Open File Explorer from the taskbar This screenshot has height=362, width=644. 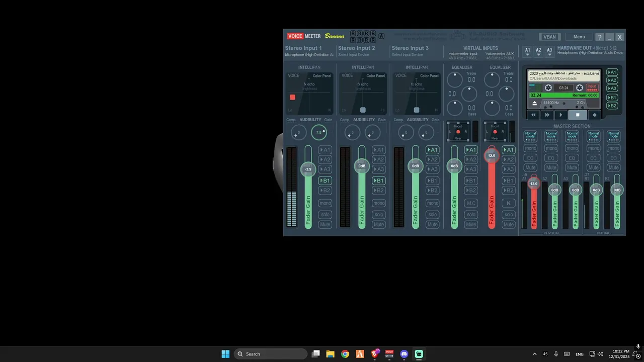[331, 354]
